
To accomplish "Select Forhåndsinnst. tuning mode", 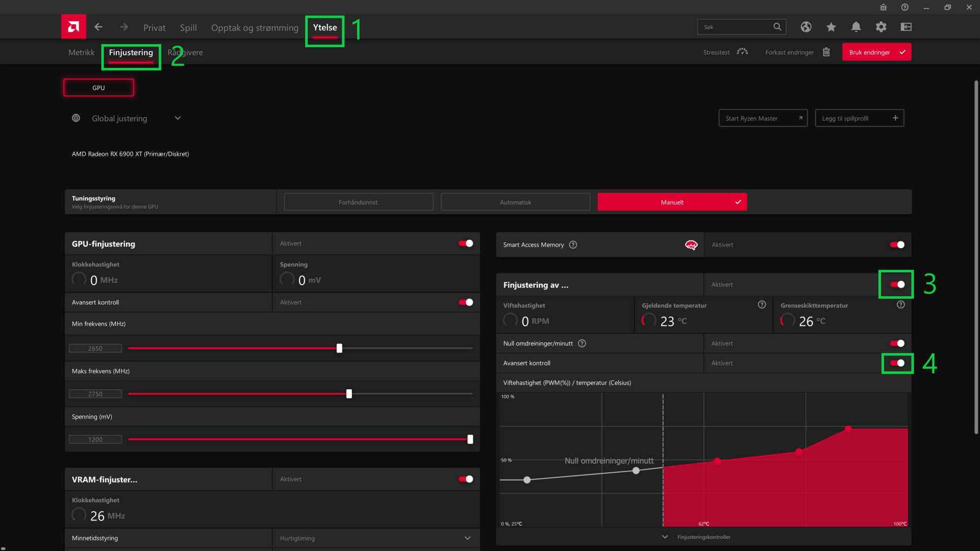I will (358, 202).
